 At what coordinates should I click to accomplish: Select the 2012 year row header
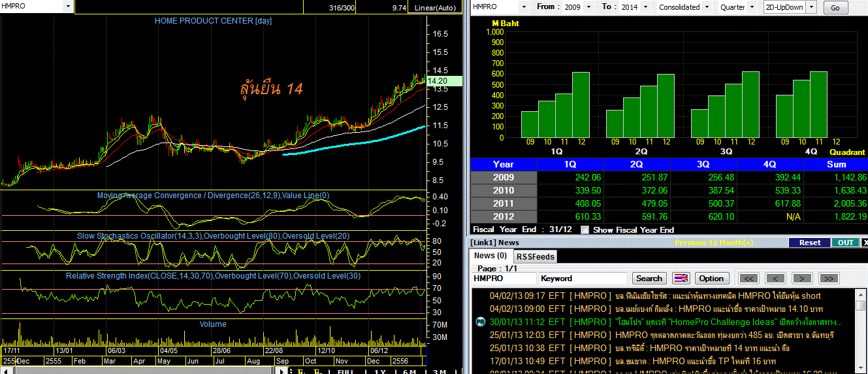click(504, 216)
